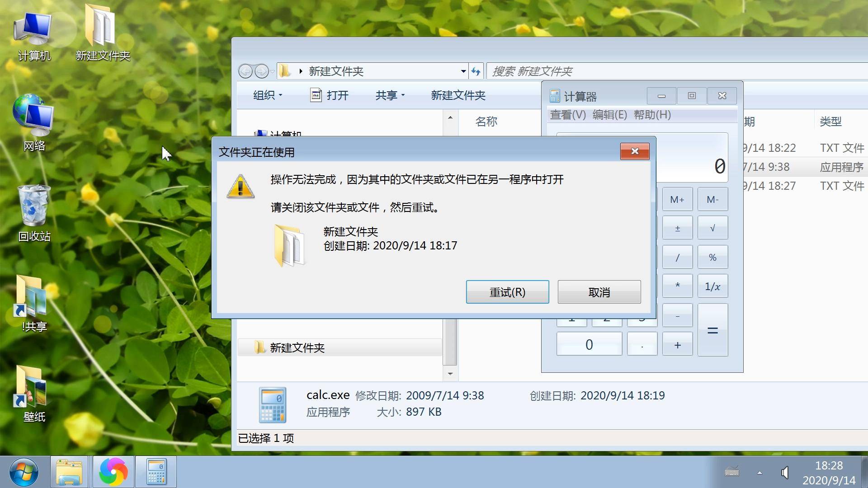Viewport: 868px width, 488px height.
Task: Click the Windows Start orb
Action: click(x=24, y=471)
